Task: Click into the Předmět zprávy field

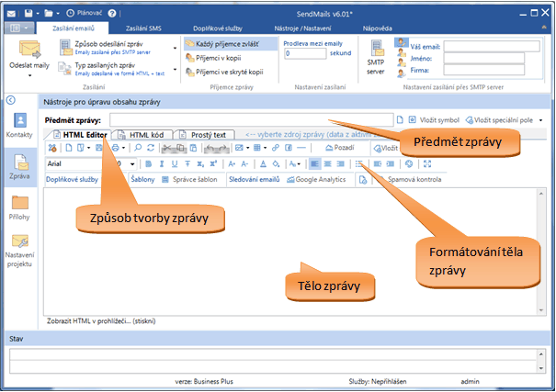Action: [248, 119]
